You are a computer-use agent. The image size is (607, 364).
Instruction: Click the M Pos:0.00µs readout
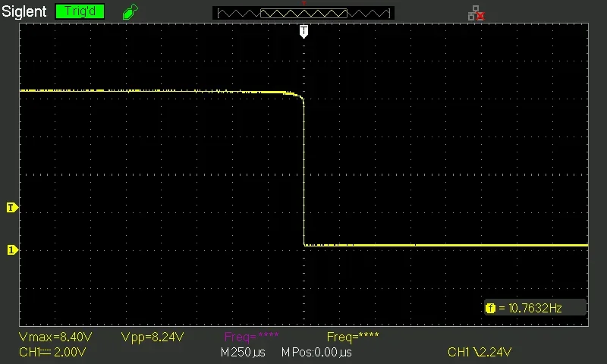click(316, 353)
